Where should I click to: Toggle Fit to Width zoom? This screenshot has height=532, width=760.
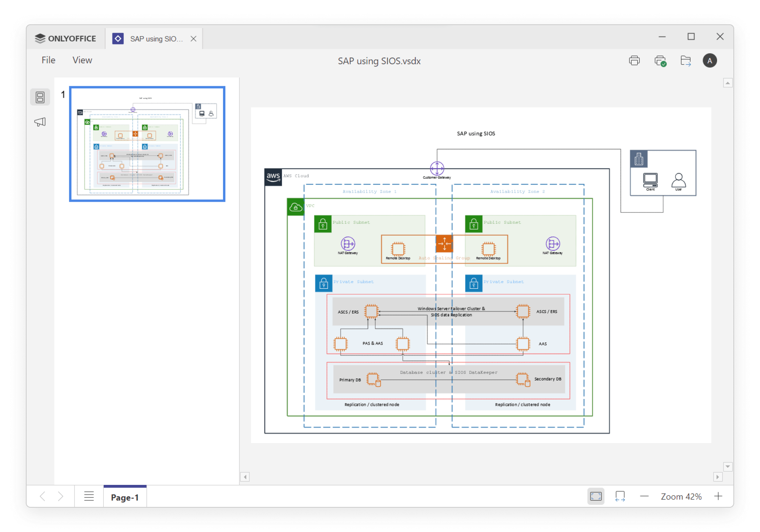click(x=620, y=496)
